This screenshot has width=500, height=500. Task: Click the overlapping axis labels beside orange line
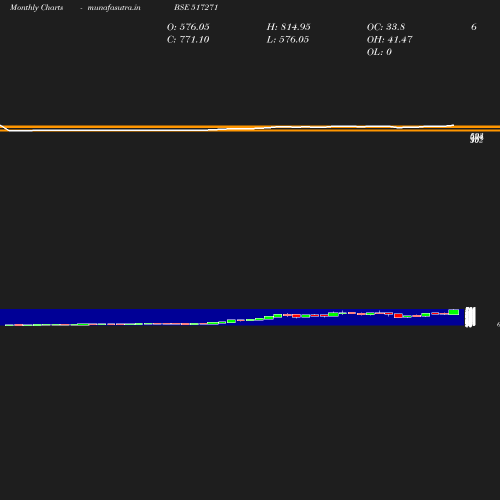[476, 138]
